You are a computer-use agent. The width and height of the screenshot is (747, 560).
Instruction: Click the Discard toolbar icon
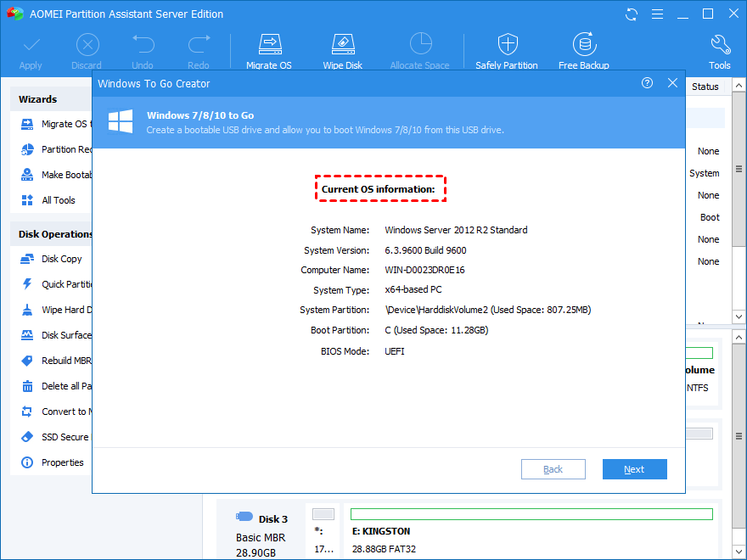tap(87, 46)
